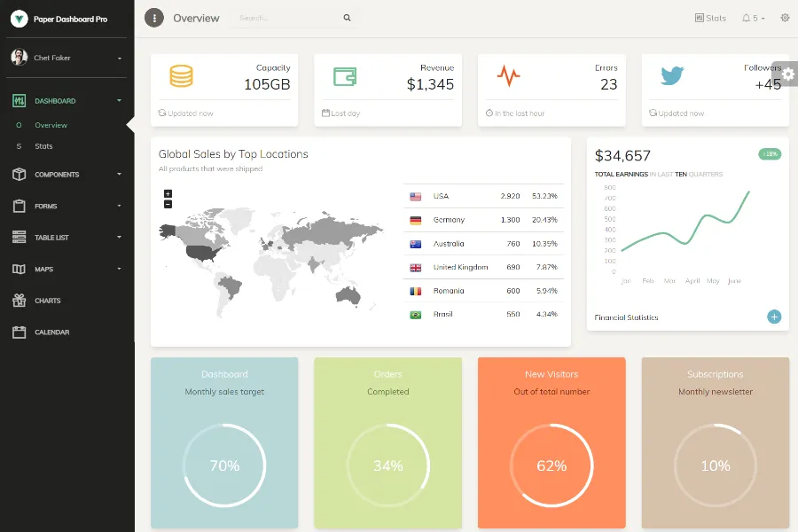Click the Charts gift box icon
Image resolution: width=798 pixels, height=532 pixels.
pos(20,301)
